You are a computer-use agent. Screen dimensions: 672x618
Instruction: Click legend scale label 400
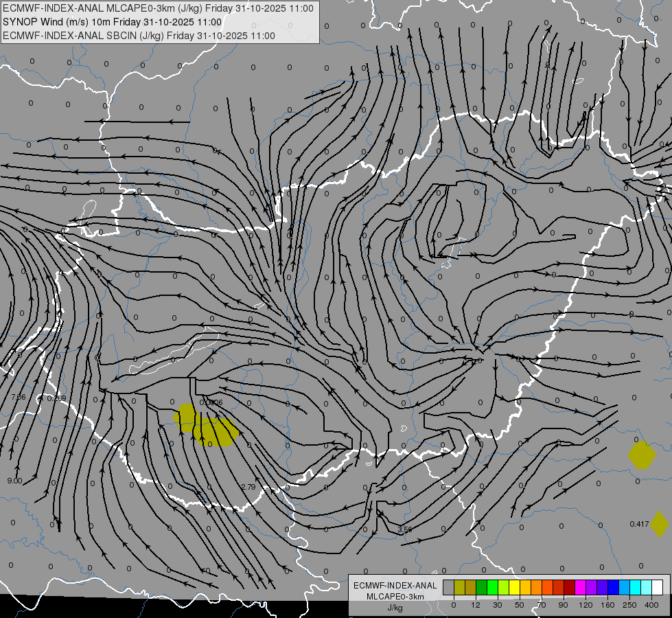[651, 605]
